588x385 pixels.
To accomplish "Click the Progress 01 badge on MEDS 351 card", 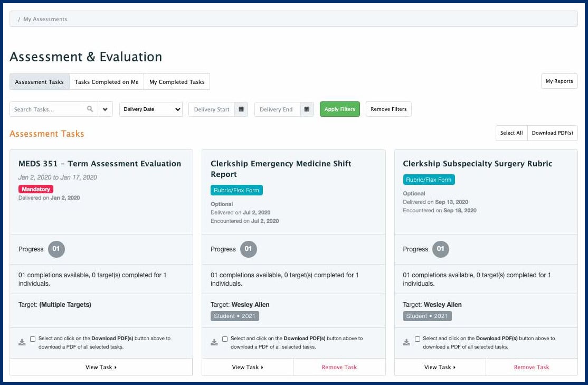I will pos(56,249).
